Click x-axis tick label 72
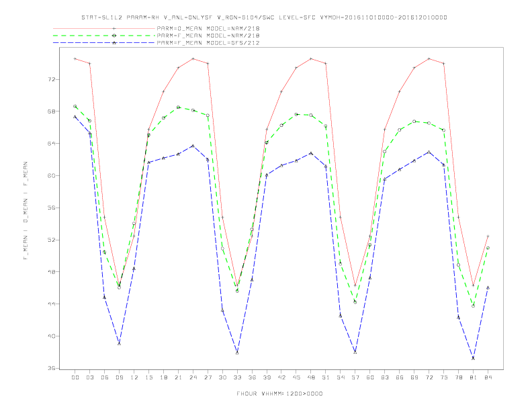This screenshot has height=411, width=532. (x=429, y=377)
